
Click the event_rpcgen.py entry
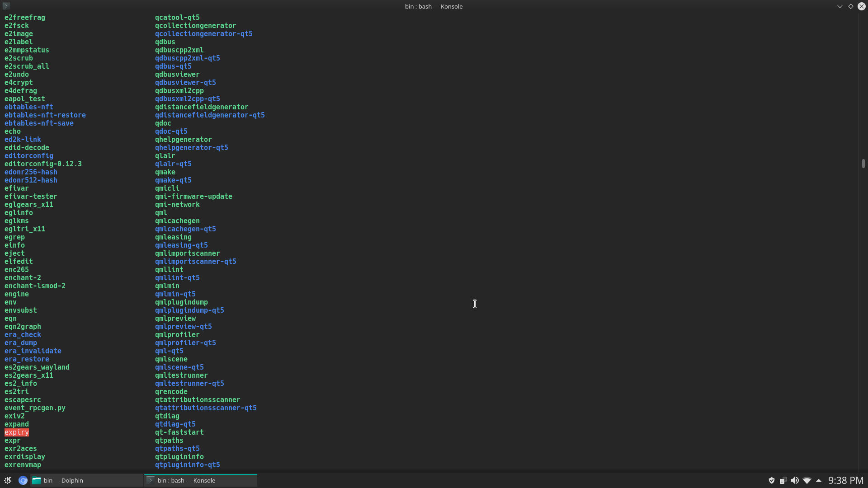(x=35, y=408)
